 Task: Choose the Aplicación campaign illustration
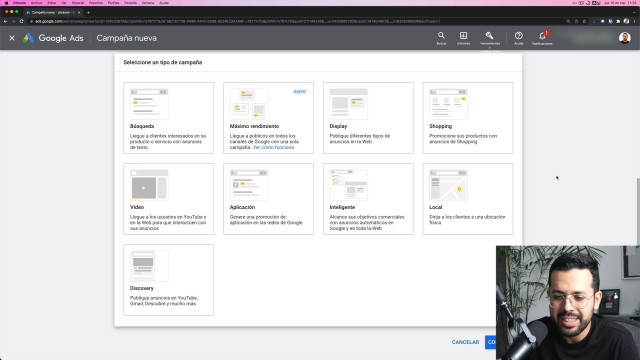(x=249, y=185)
